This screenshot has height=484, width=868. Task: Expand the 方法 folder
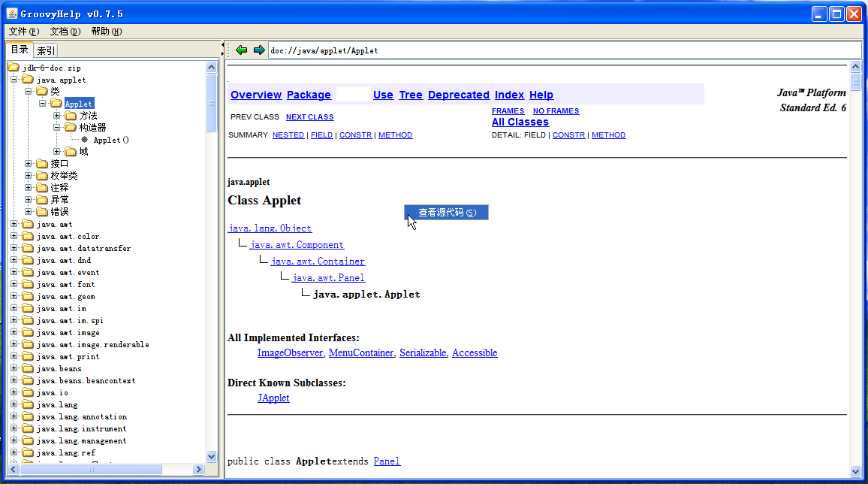[56, 116]
